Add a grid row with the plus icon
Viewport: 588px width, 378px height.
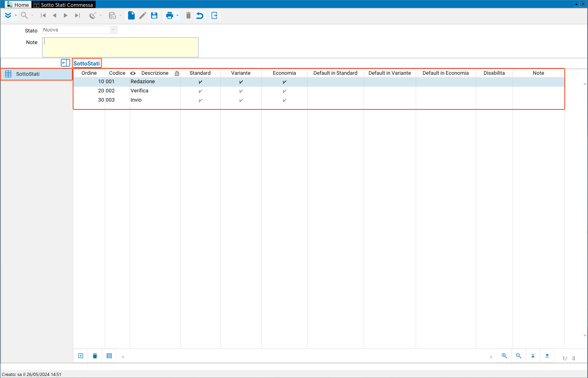pyautogui.click(x=81, y=356)
